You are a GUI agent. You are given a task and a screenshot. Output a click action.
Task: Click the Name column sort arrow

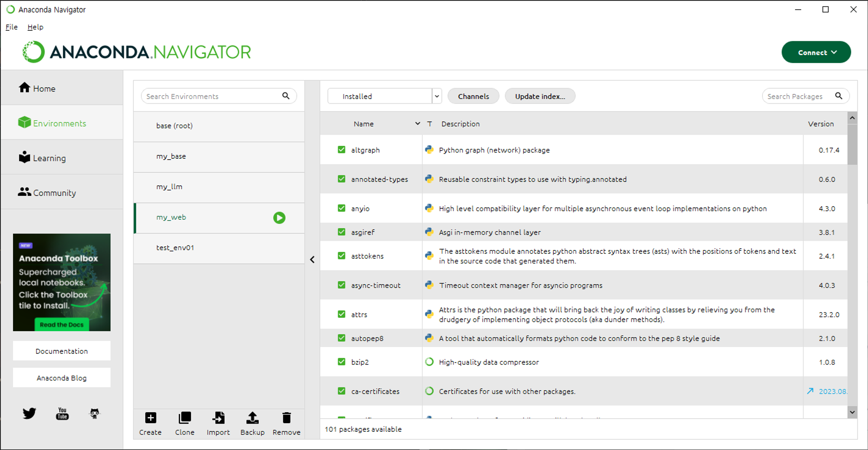418,124
